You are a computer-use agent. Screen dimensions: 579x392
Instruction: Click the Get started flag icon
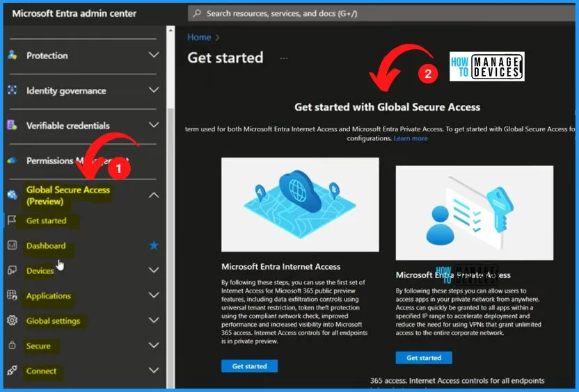(12, 220)
